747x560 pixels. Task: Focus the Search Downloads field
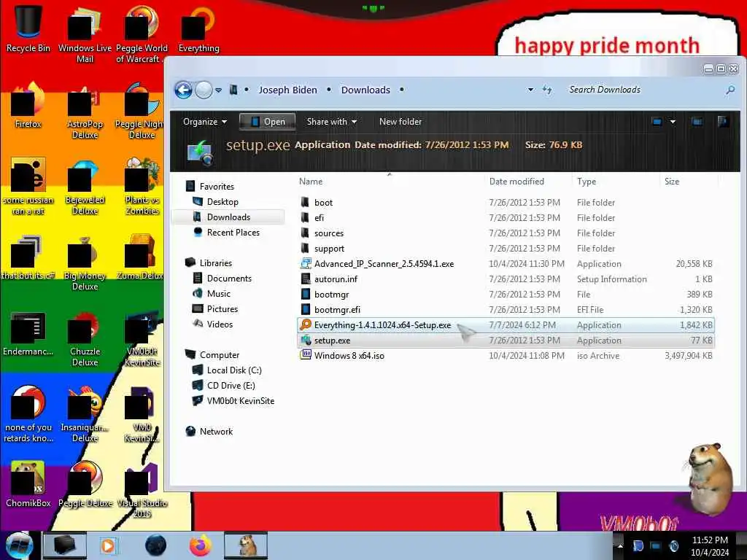[x=643, y=90]
